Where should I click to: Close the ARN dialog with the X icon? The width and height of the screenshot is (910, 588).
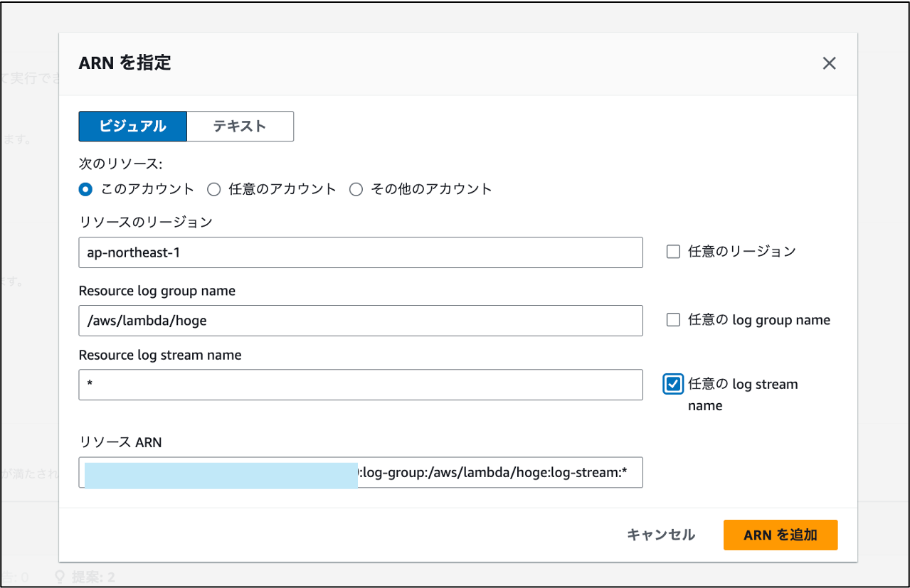(828, 63)
